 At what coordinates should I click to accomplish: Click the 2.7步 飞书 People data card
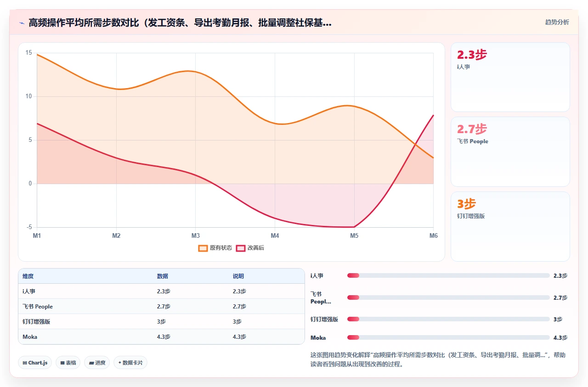click(510, 151)
